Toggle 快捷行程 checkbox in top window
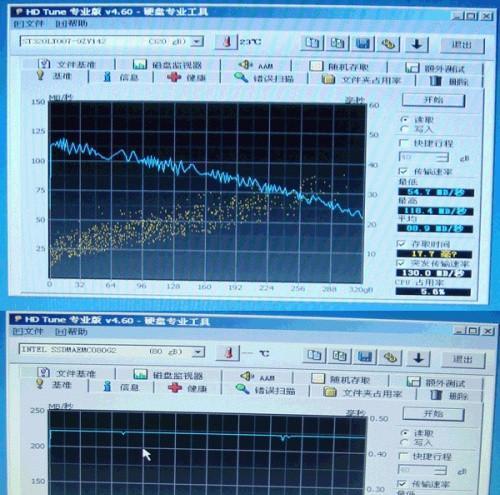Screen dimensions: 500x495 [403, 143]
